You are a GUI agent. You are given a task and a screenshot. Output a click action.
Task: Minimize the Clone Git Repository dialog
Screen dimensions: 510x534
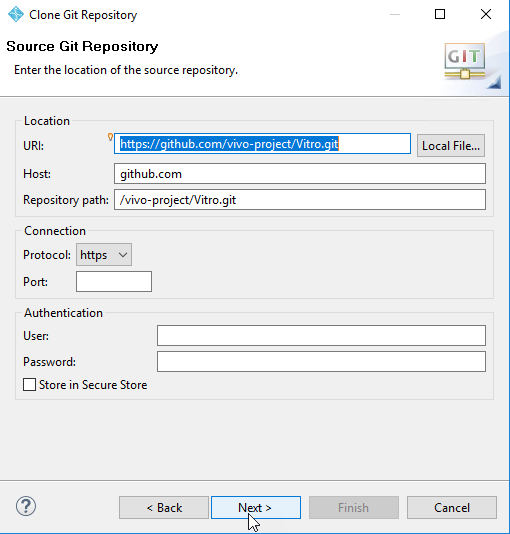[395, 14]
